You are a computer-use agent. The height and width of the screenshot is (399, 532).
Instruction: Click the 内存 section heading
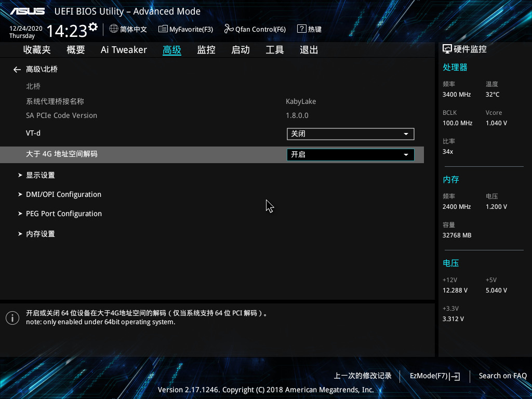coord(451,179)
